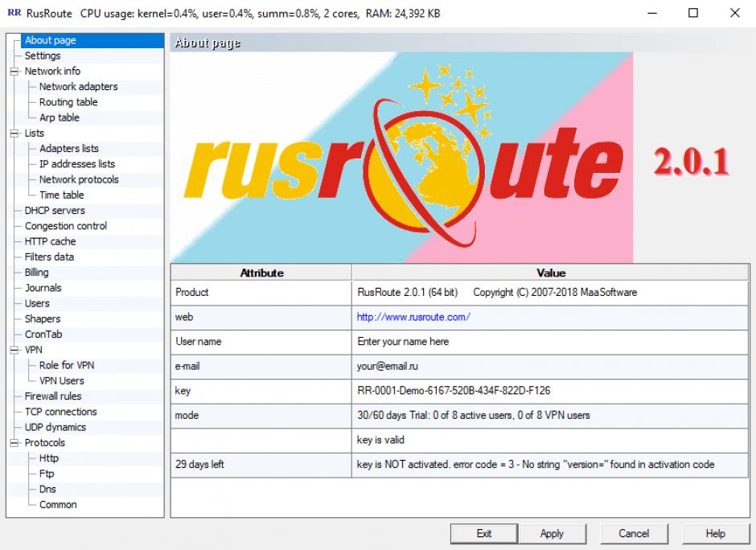Open the CronTab page
The width and height of the screenshot is (756, 550).
[x=43, y=334]
